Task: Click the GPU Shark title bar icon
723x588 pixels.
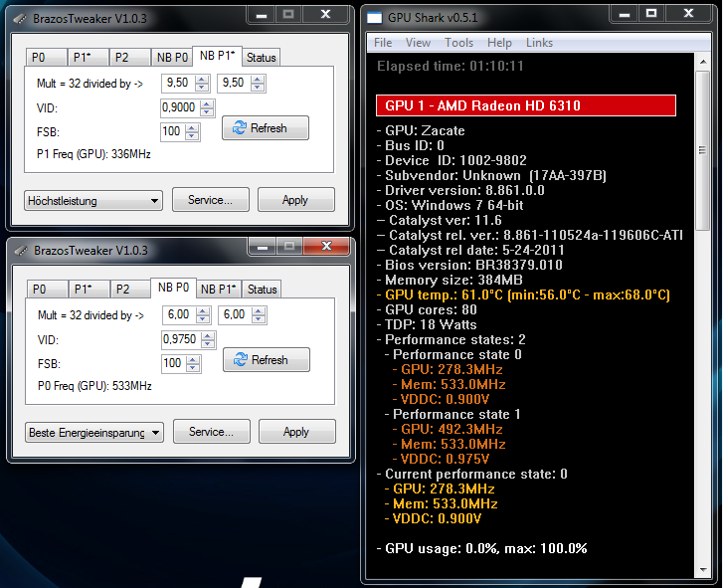Action: point(374,18)
